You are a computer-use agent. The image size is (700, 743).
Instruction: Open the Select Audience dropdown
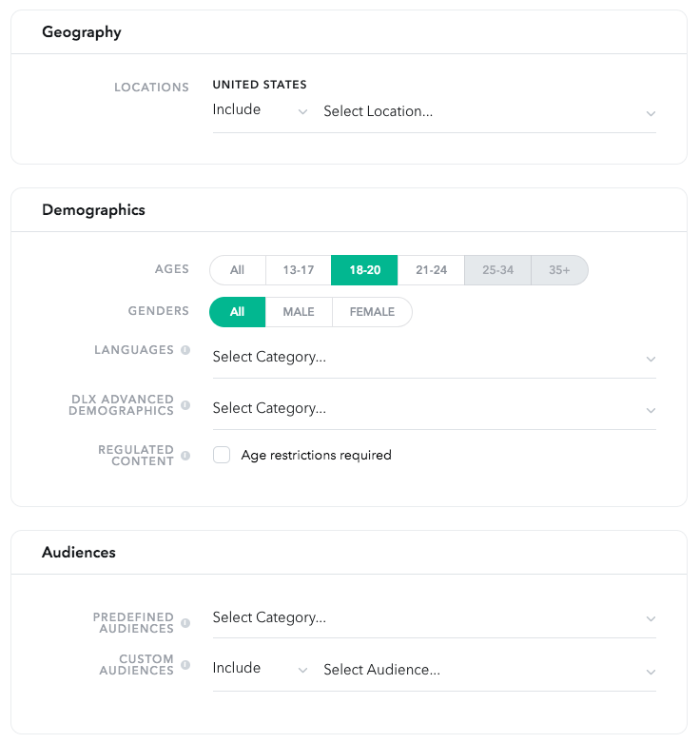tap(489, 671)
